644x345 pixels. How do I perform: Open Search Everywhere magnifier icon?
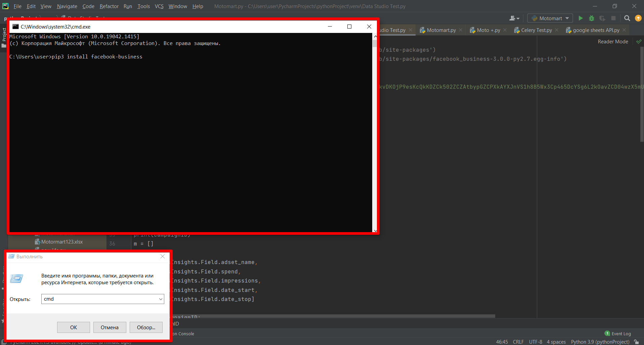point(627,18)
